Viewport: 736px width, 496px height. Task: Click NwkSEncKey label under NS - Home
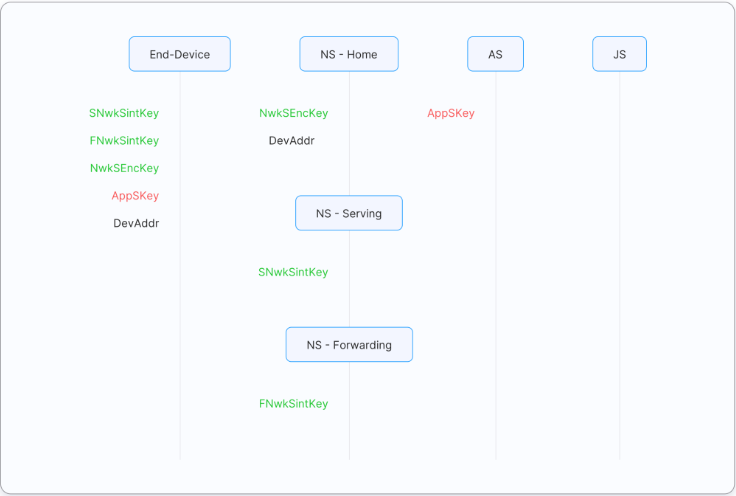pyautogui.click(x=293, y=113)
